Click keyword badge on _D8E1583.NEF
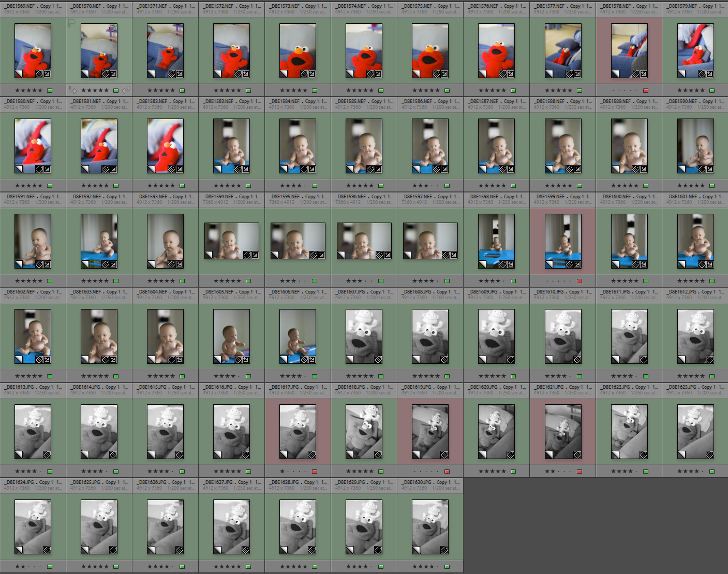728x574 pixels. pyautogui.click(x=237, y=169)
